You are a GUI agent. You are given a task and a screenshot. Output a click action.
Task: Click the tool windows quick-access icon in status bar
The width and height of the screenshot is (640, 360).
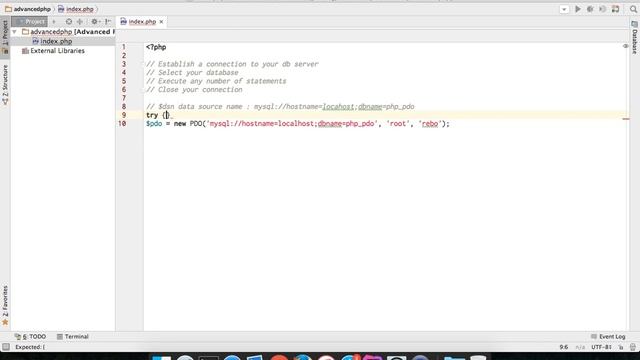coord(6,347)
